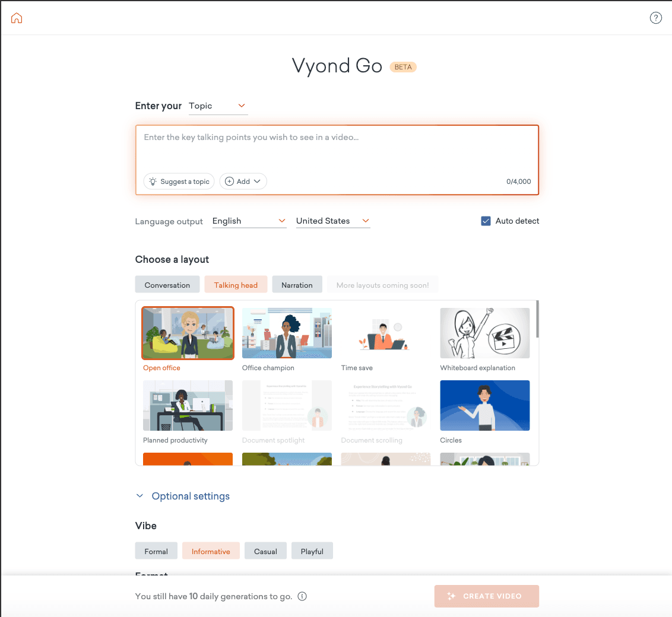
Task: Click the 'Choose a layout' heading
Action: (x=172, y=259)
